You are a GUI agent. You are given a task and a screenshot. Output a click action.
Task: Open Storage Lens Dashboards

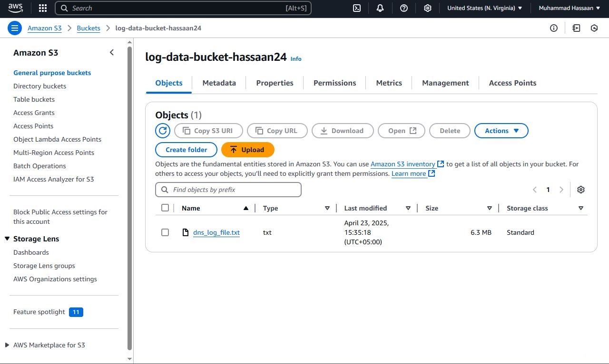tap(31, 252)
